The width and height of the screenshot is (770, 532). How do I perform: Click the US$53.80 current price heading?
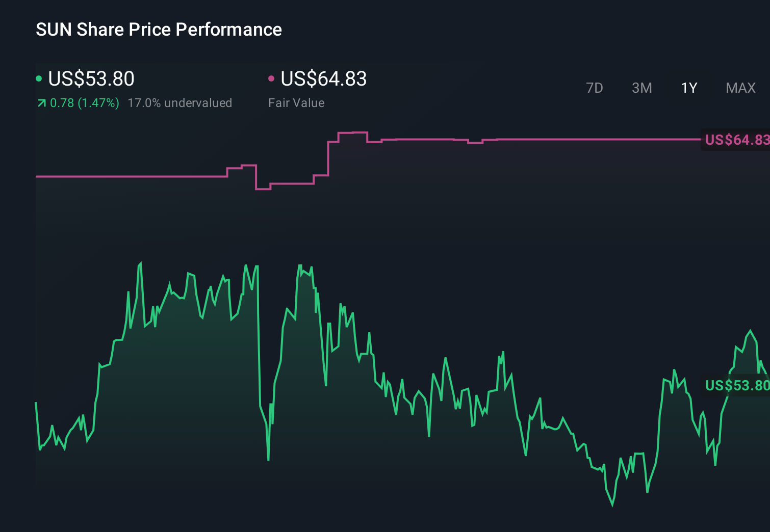pos(91,78)
